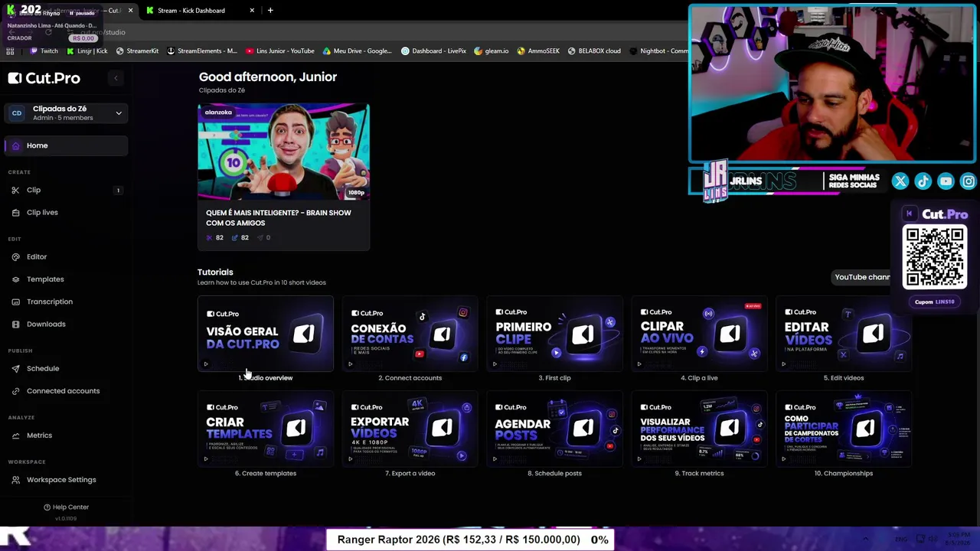The image size is (980, 551).
Task: Play tutorial 7, Export a video
Action: click(410, 429)
